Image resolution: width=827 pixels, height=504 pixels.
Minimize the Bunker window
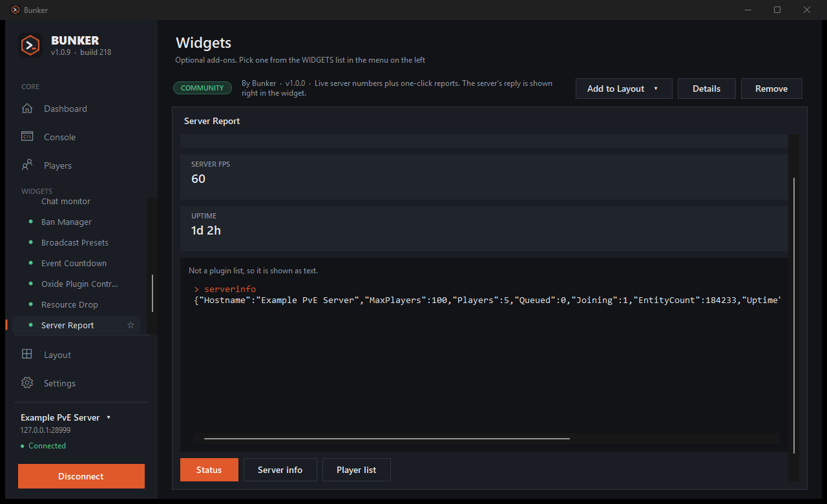point(748,10)
